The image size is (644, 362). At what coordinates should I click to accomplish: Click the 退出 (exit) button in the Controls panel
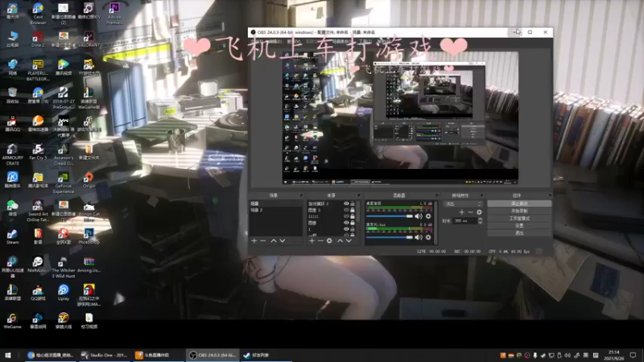pyautogui.click(x=519, y=233)
